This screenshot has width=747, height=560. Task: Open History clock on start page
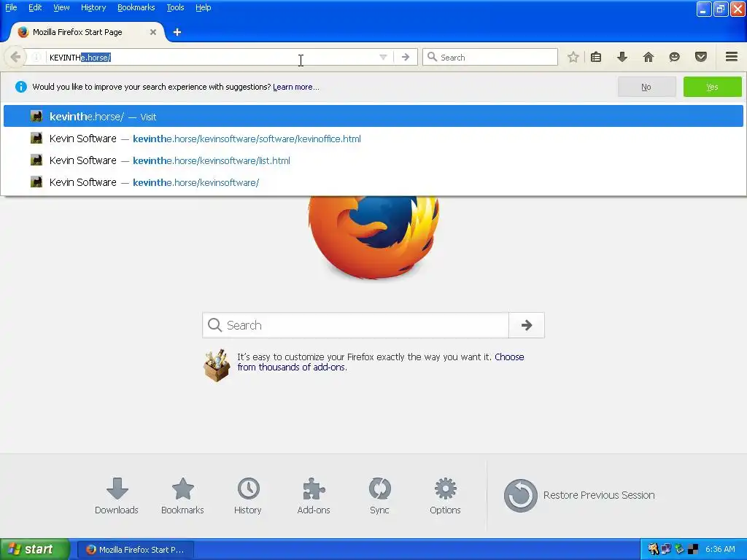248,496
